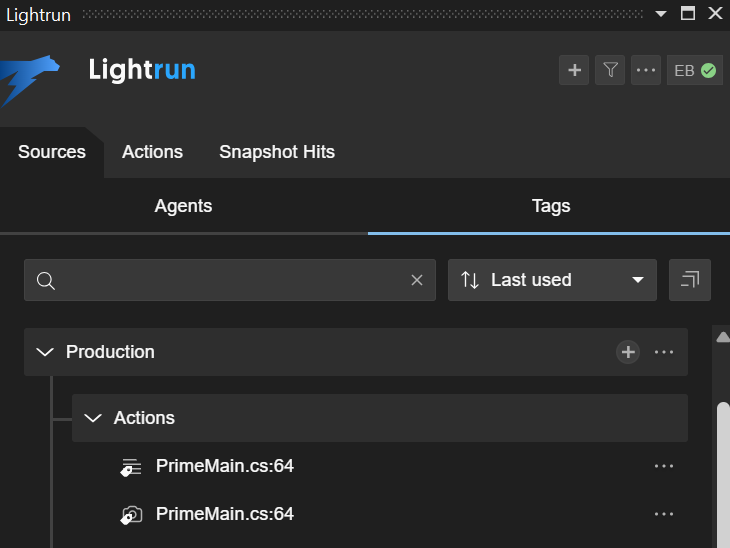This screenshot has width=730, height=548.
Task: Open the Last used sort dropdown
Action: 552,280
